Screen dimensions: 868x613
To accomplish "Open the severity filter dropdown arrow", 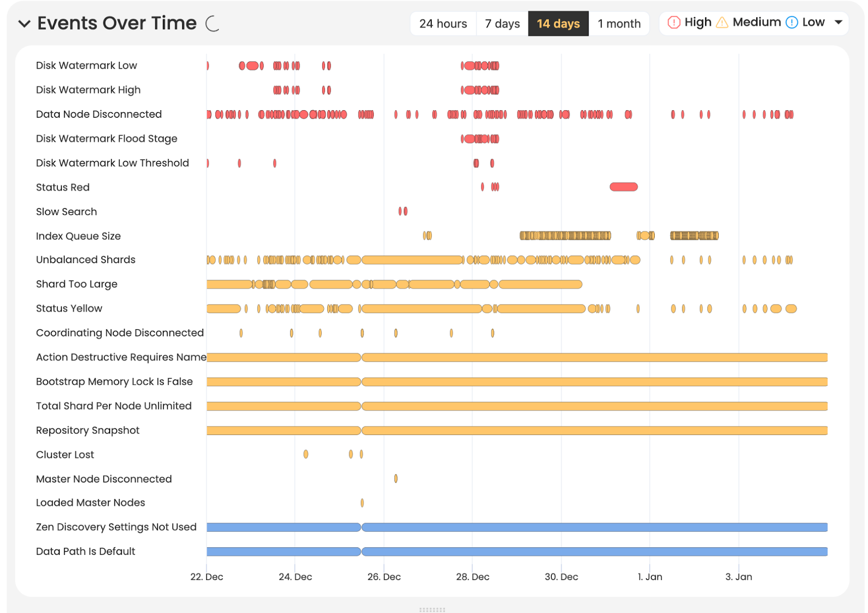I will click(x=838, y=22).
